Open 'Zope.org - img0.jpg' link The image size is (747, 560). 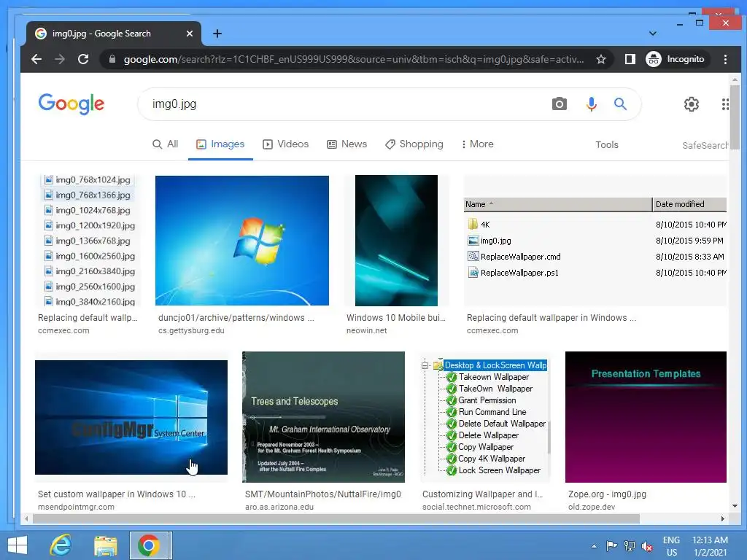tap(608, 494)
